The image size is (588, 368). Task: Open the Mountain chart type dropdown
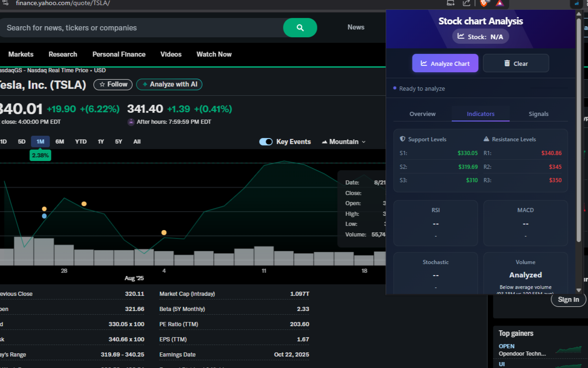(344, 142)
